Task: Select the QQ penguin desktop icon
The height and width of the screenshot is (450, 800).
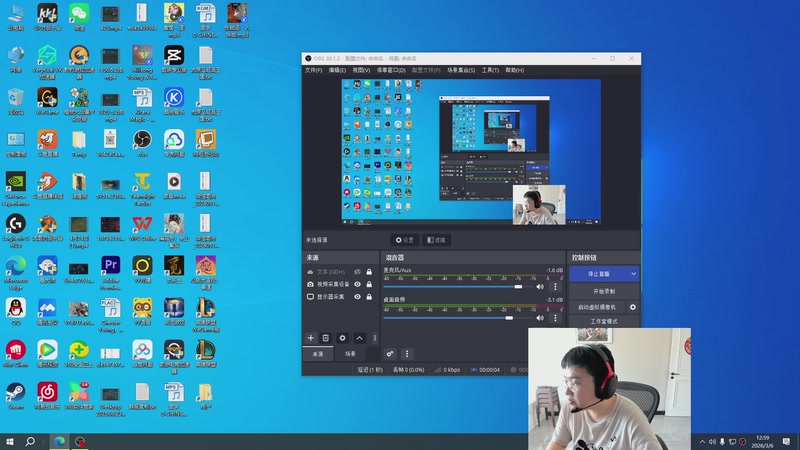Action: click(x=16, y=312)
